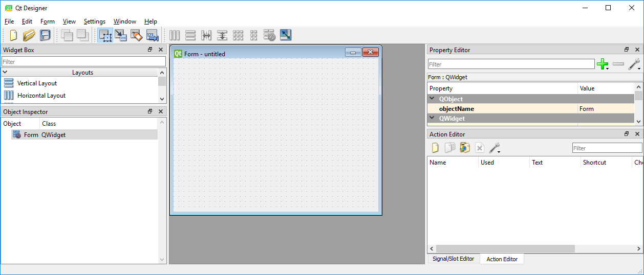
Task: Select the Edit Widgets mode icon
Action: (105, 35)
